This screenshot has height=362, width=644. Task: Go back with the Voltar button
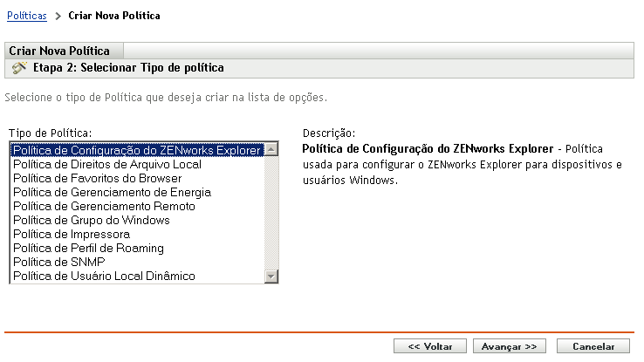430,346
